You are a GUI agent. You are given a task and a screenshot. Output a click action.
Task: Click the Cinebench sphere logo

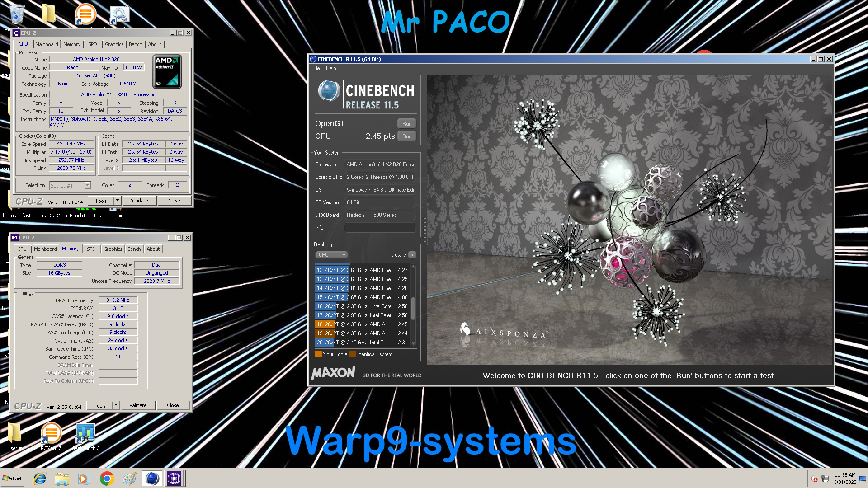pos(329,90)
